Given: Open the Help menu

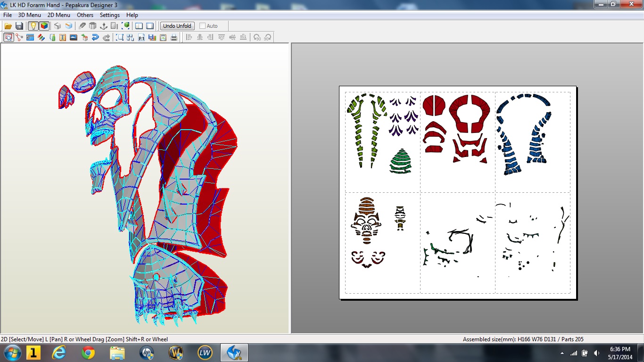Looking at the screenshot, I should coord(132,15).
